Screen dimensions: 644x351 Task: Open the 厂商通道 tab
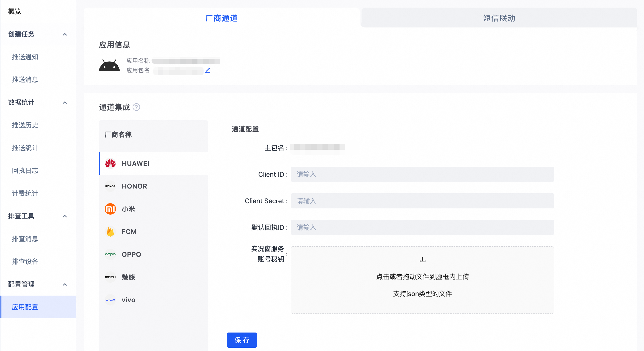pos(221,18)
